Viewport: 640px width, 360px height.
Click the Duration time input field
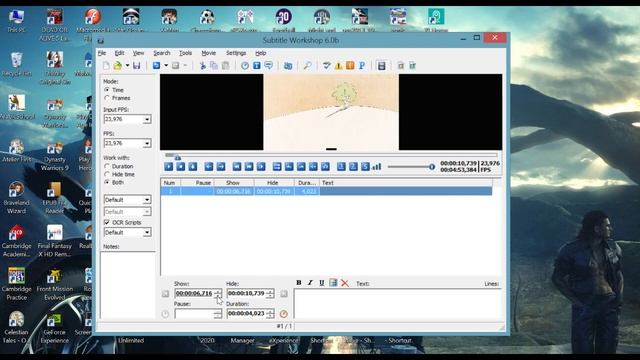click(246, 313)
